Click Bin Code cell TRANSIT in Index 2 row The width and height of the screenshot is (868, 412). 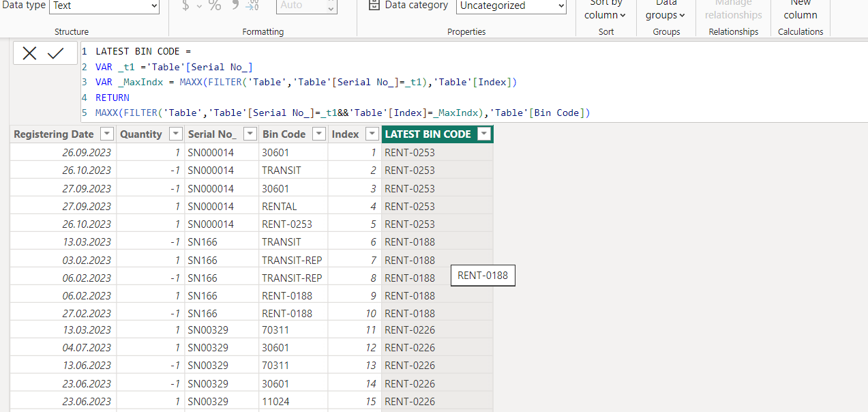click(293, 171)
